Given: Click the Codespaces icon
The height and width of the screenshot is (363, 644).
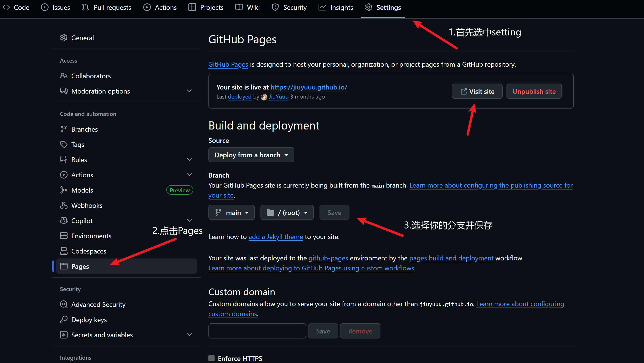Looking at the screenshot, I should pos(64,251).
